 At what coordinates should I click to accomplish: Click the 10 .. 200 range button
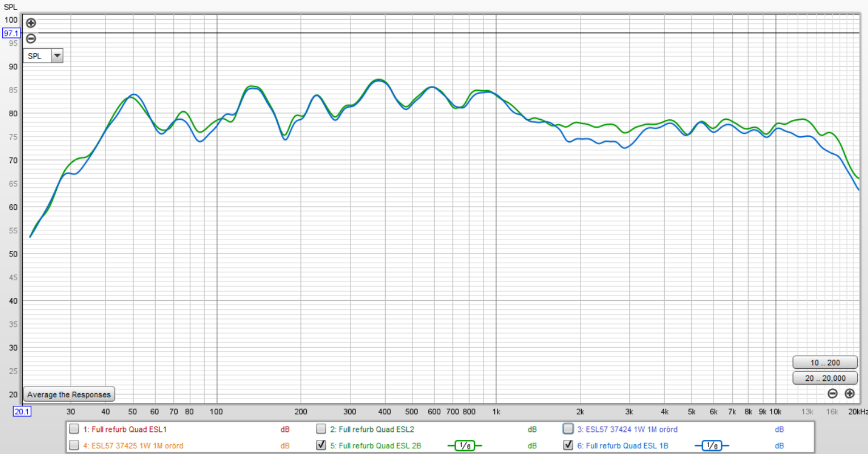coord(825,363)
